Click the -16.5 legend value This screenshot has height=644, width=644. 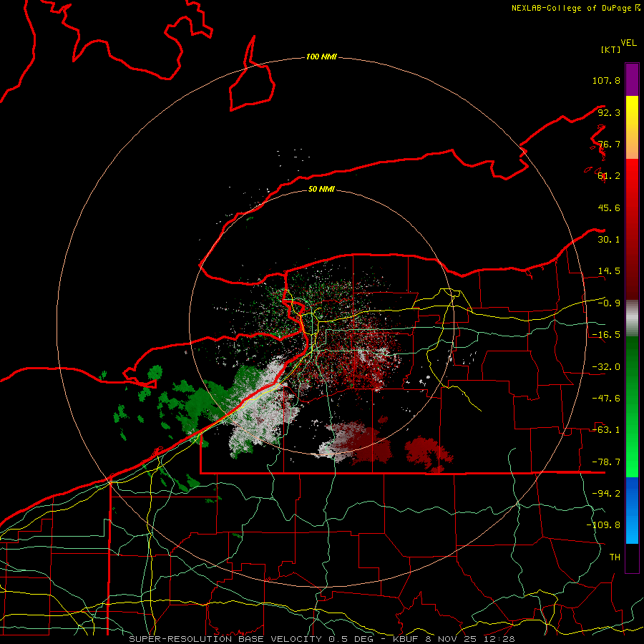606,335
